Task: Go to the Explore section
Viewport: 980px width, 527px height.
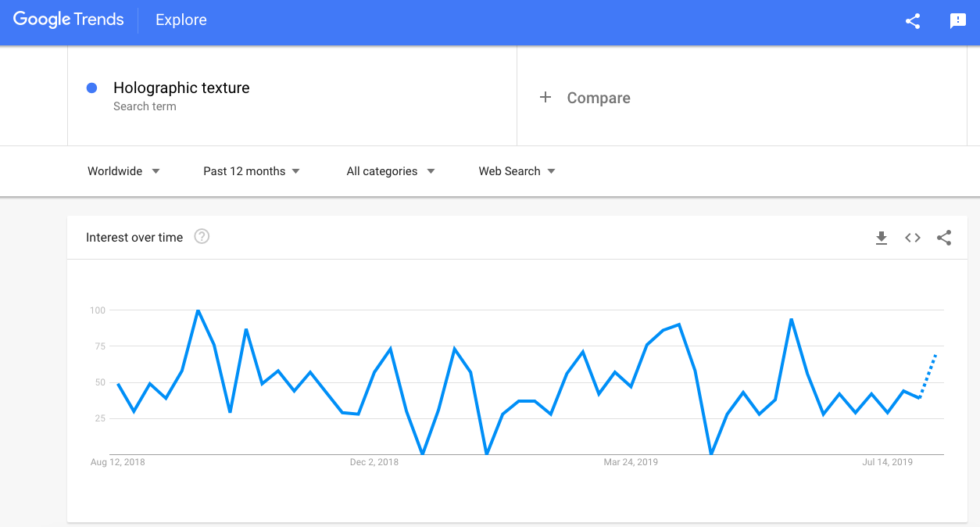Action: click(181, 20)
